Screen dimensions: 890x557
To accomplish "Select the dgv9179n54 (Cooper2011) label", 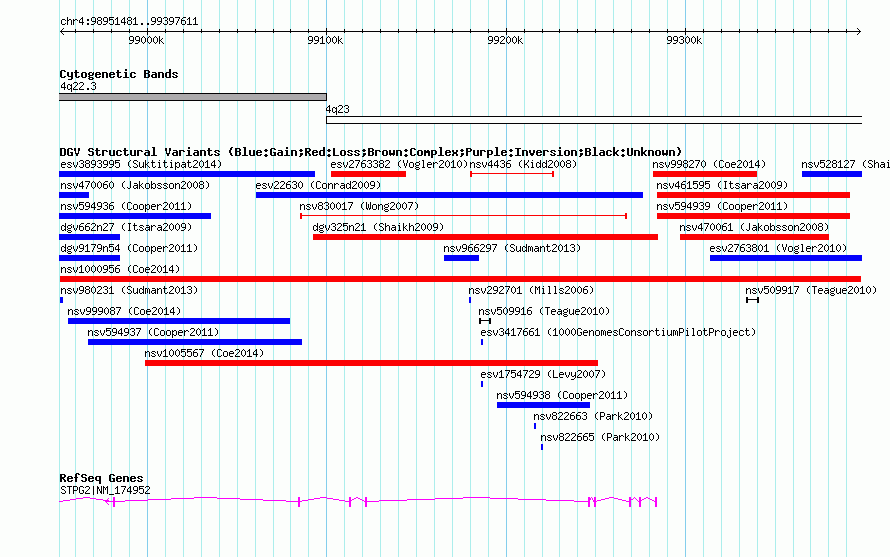I will pyautogui.click(x=129, y=248).
